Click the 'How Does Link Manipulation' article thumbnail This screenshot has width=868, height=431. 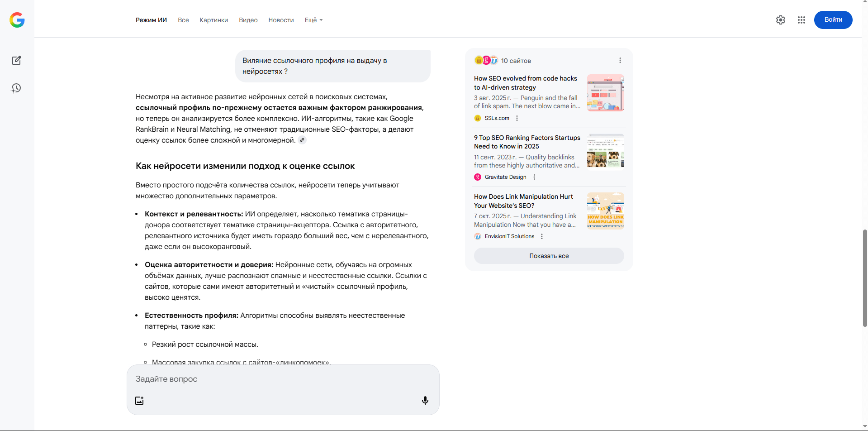tap(605, 211)
